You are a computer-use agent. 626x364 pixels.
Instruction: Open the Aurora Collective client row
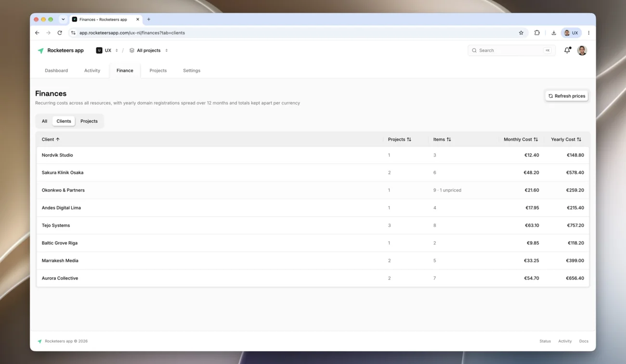pos(313,278)
